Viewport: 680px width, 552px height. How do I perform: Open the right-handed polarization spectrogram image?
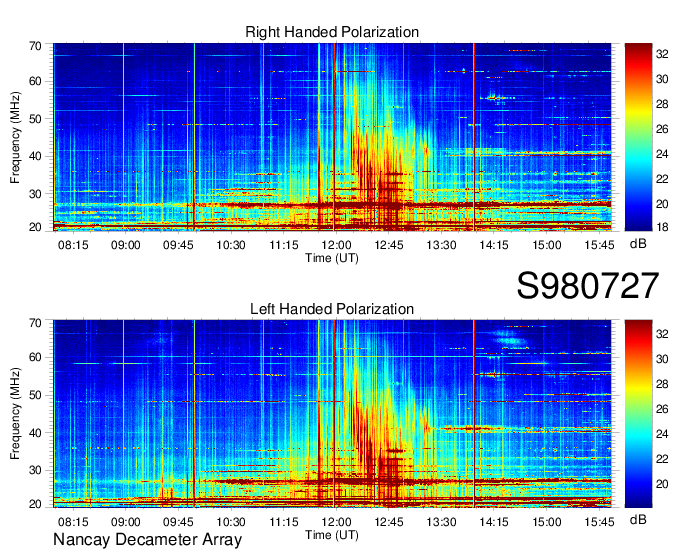(332, 137)
